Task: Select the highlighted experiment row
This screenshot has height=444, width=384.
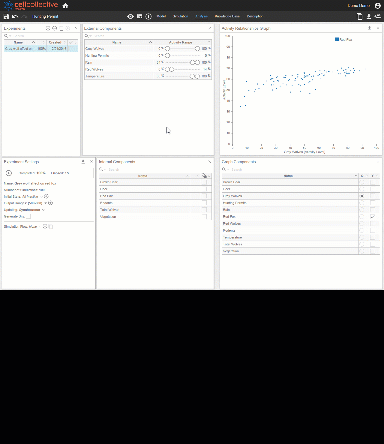Action: click(41, 49)
